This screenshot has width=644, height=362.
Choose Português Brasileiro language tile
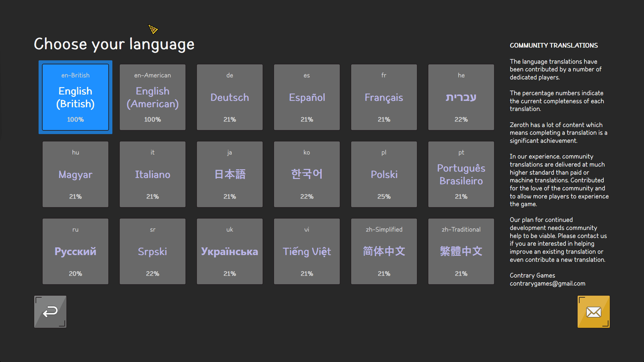(461, 174)
